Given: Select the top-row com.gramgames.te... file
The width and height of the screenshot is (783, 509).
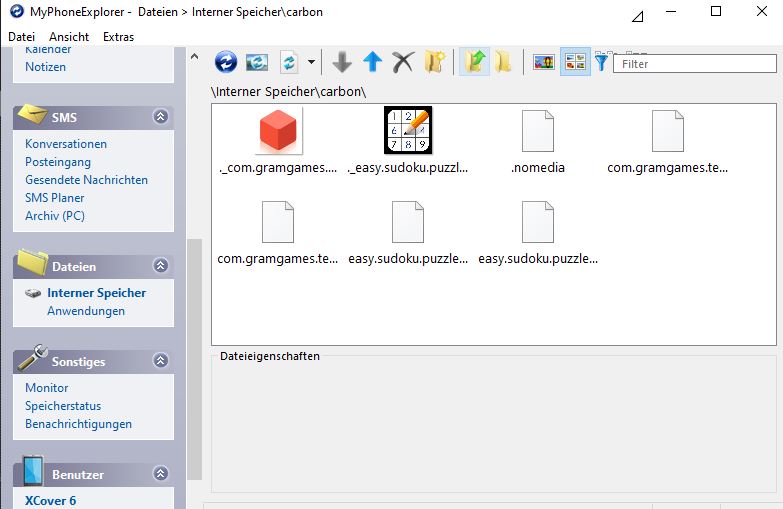Looking at the screenshot, I should pos(667,141).
